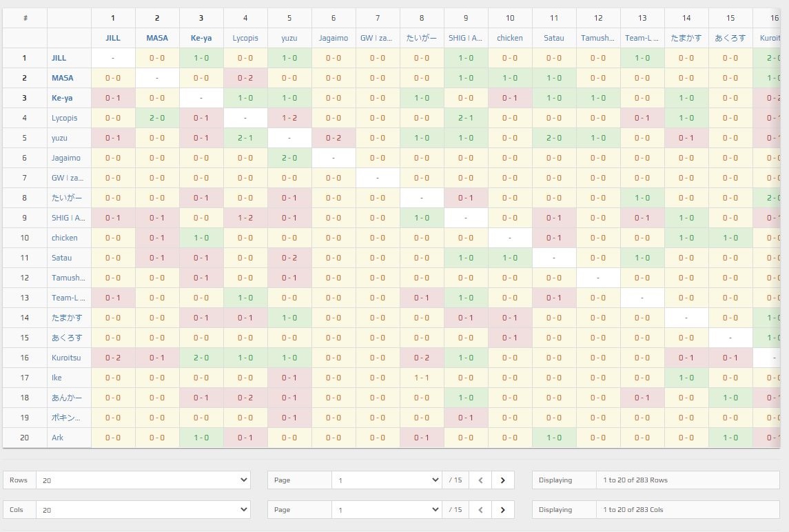Open たまかす player link in row 14
Image resolution: width=789 pixels, height=532 pixels.
(66, 318)
